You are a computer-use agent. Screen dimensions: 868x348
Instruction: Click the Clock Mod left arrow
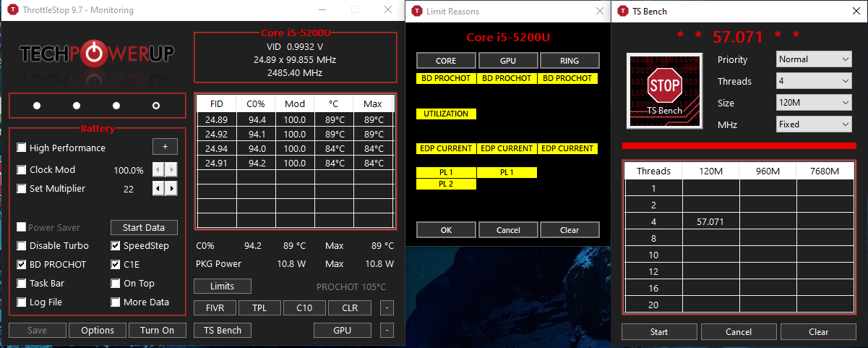pyautogui.click(x=158, y=170)
